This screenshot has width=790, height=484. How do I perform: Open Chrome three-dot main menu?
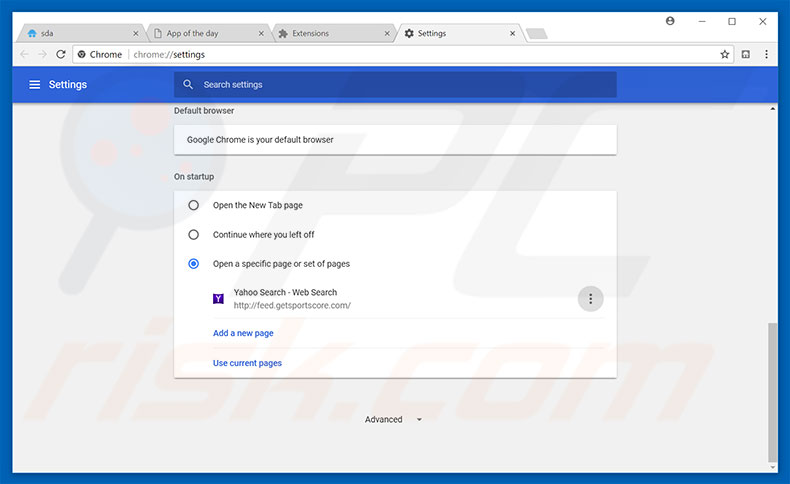(x=766, y=54)
